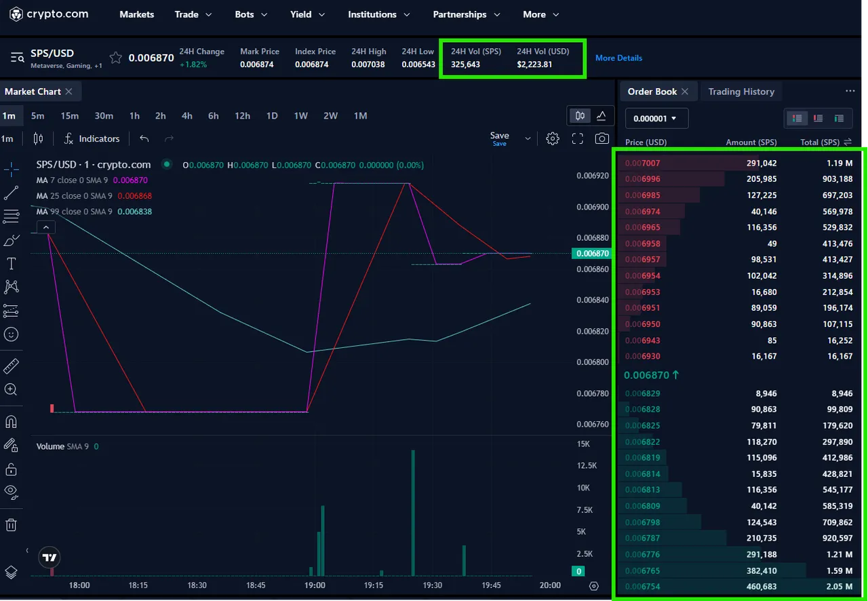Add SPS/USD to favorites star
Screen dimensions: 868x601
click(x=115, y=58)
